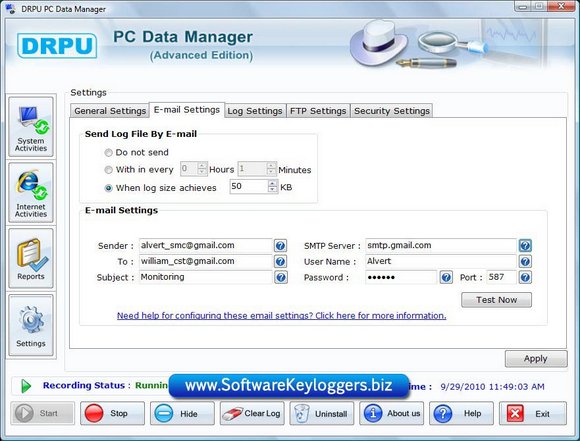Open the About us dialog
The width and height of the screenshot is (580, 441).
391,413
